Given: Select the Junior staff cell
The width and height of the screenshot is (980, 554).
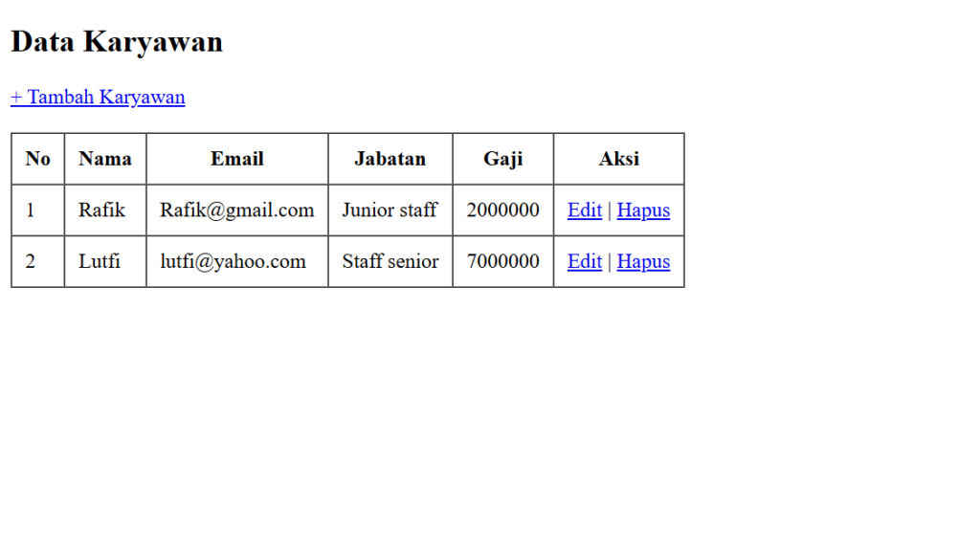Looking at the screenshot, I should click(390, 211).
